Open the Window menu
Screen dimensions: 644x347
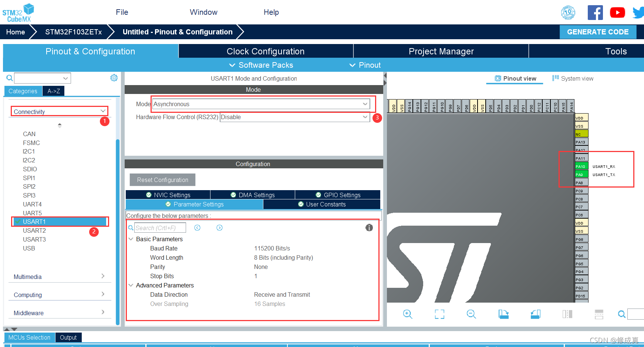tap(203, 12)
